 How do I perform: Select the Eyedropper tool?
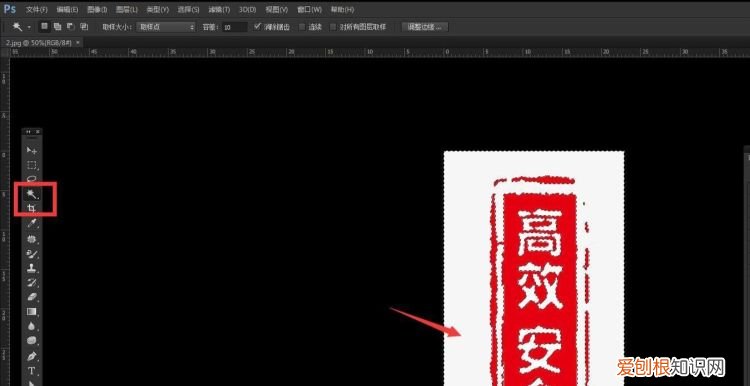tap(32, 223)
